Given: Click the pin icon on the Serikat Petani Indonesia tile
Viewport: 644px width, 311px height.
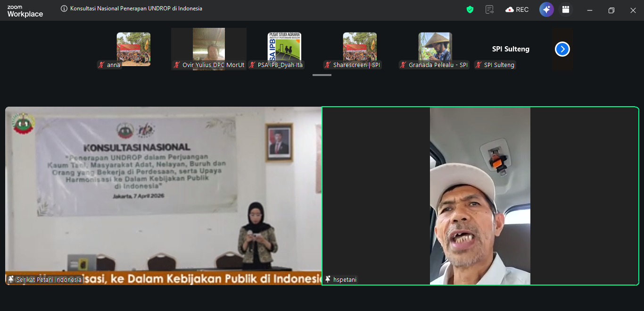Looking at the screenshot, I should point(11,279).
